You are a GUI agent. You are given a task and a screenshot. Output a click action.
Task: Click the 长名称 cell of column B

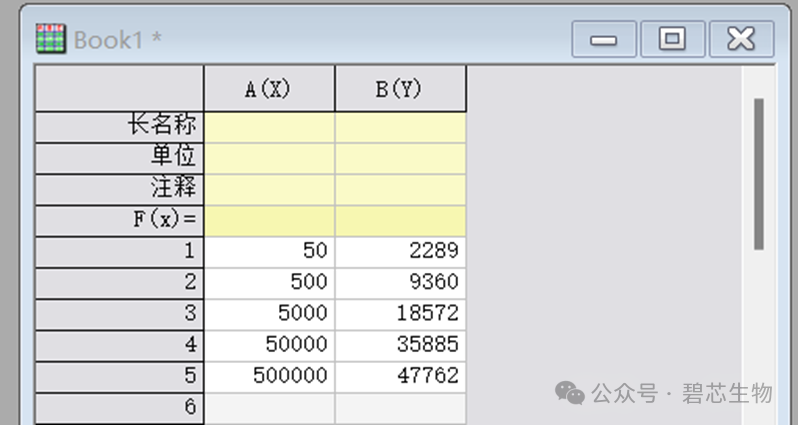click(401, 127)
